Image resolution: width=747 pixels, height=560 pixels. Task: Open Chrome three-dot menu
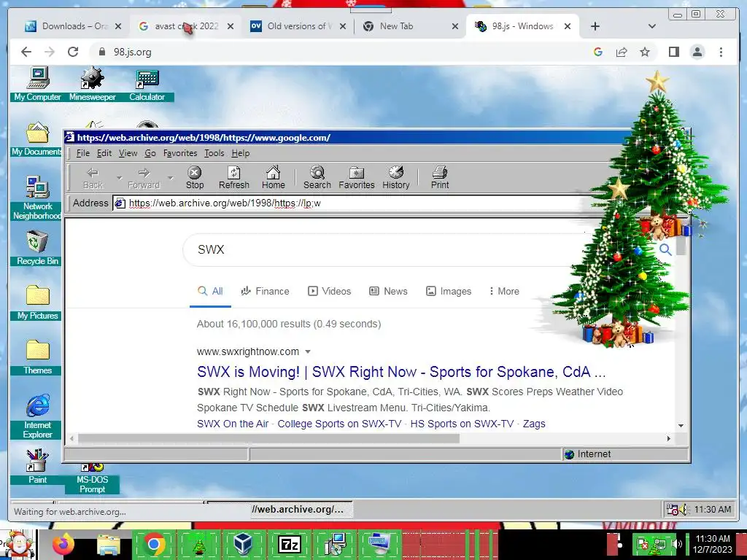(x=721, y=52)
